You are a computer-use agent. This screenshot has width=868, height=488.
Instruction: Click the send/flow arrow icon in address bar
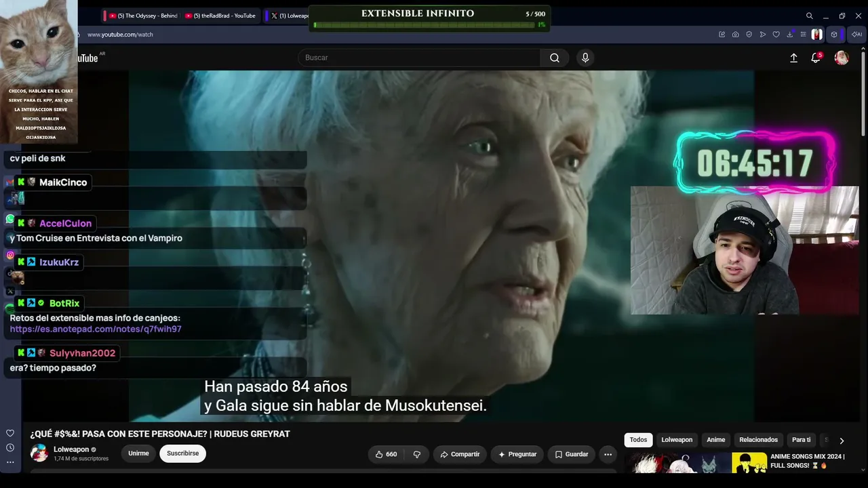point(762,35)
